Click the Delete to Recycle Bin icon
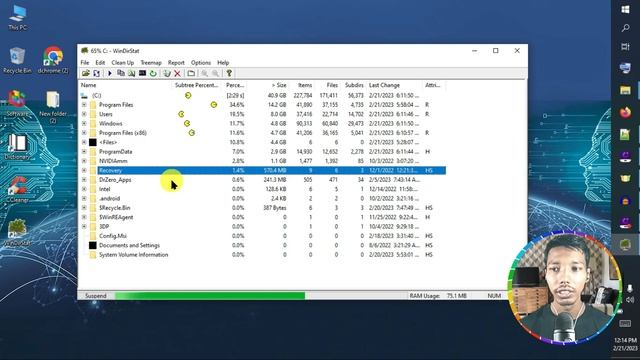640x360 pixels. pos(167,73)
